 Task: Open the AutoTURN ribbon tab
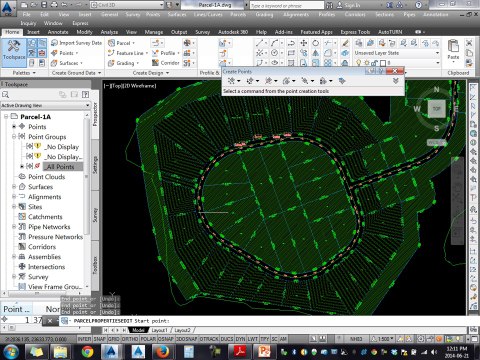390,32
